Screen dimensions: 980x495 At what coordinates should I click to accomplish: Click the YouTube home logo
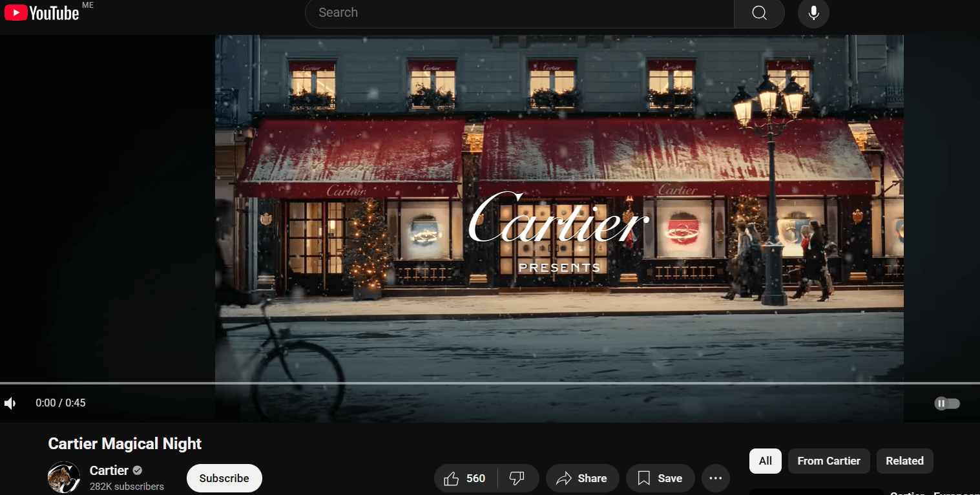click(42, 13)
